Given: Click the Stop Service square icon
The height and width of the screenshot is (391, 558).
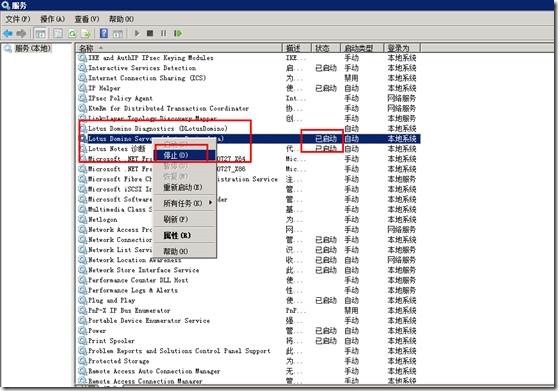Looking at the screenshot, I should [x=150, y=33].
